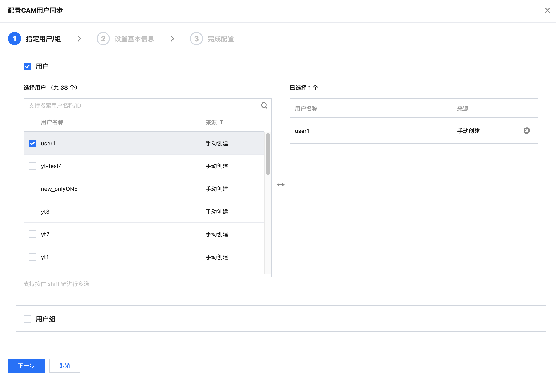The image size is (556, 392).
Task: Click the 下一步 button
Action: (x=26, y=366)
